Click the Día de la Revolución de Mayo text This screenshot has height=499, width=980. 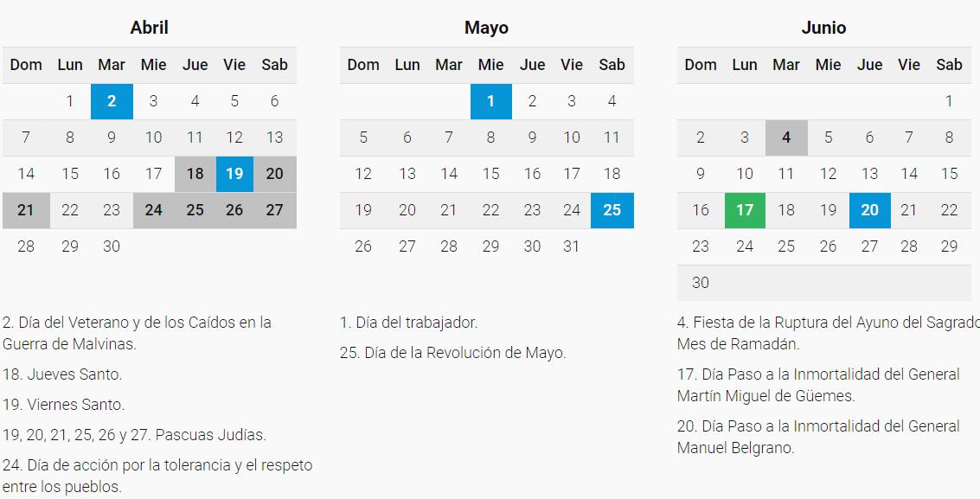452,353
